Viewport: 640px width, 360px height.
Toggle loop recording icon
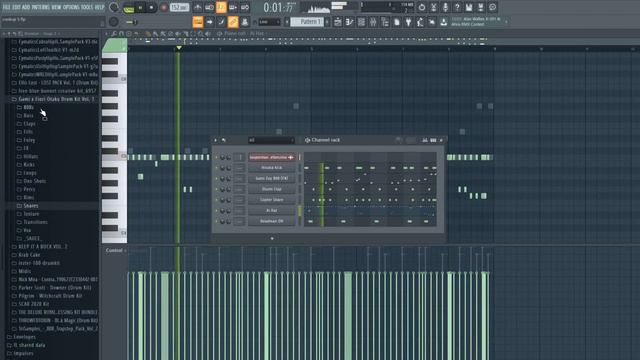pos(245,7)
